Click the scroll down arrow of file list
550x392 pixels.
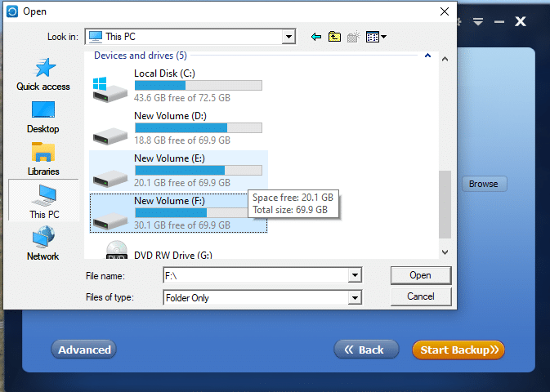point(445,253)
